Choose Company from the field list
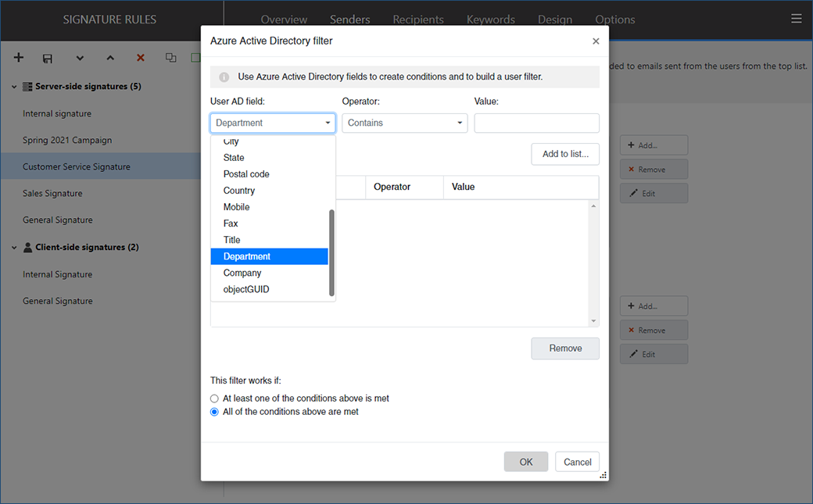Image resolution: width=813 pixels, height=504 pixels. click(x=269, y=273)
